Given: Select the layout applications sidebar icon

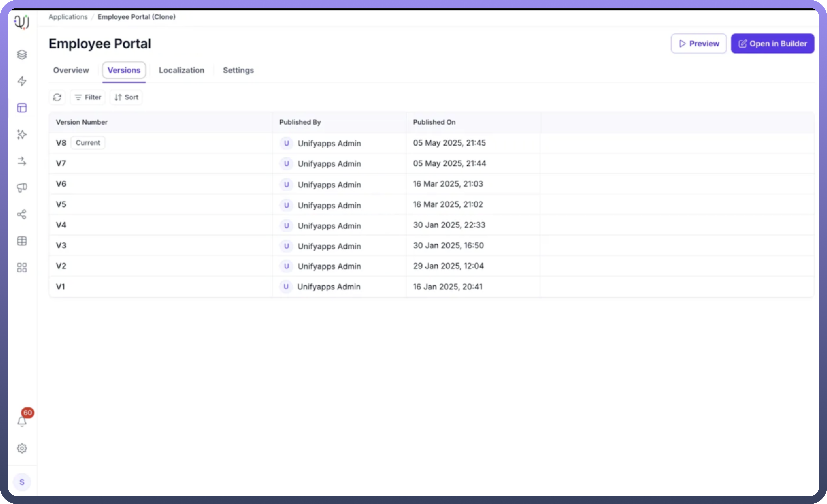Looking at the screenshot, I should pos(22,108).
